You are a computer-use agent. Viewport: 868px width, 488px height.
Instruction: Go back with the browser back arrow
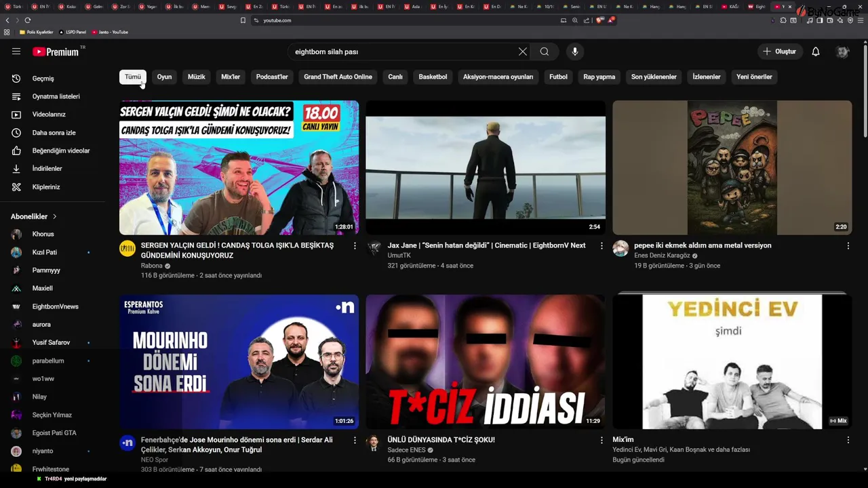point(7,20)
